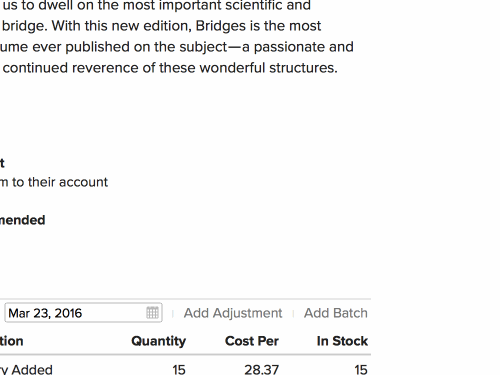Screen dimensions: 500x375
Task: Sort by the Cost Per column header
Action: tap(252, 341)
